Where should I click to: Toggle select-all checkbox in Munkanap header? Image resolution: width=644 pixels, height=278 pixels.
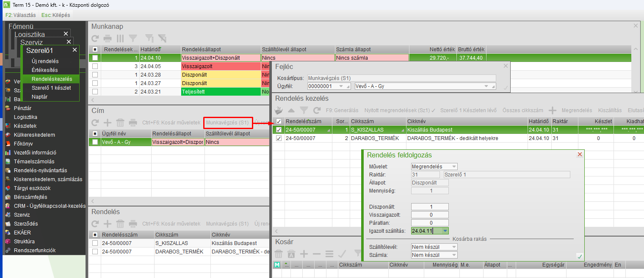[95, 50]
